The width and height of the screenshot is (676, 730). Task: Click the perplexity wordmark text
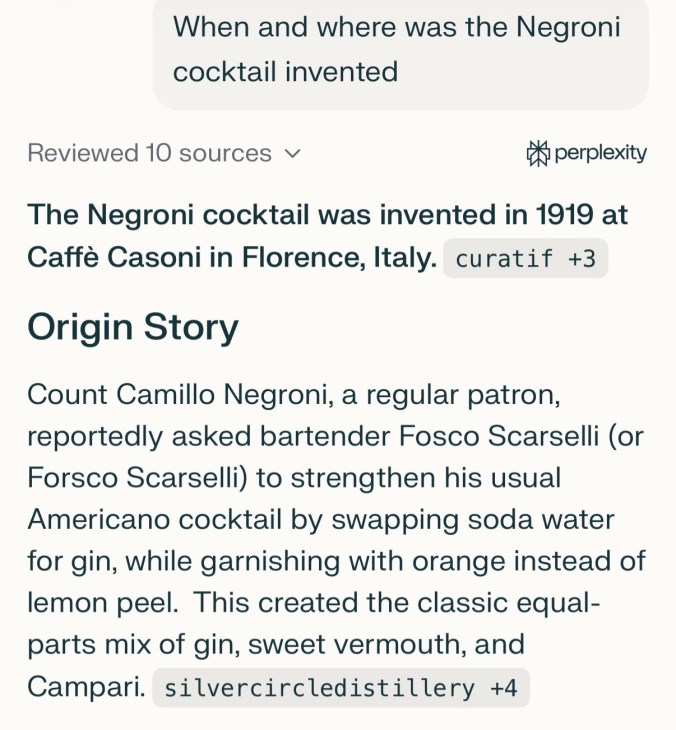tap(600, 153)
